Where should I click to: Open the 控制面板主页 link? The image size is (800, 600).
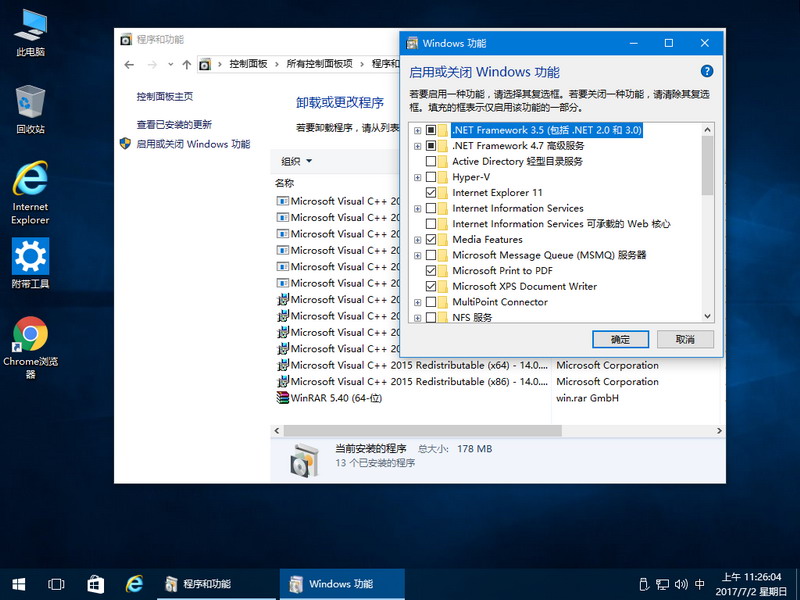165,96
